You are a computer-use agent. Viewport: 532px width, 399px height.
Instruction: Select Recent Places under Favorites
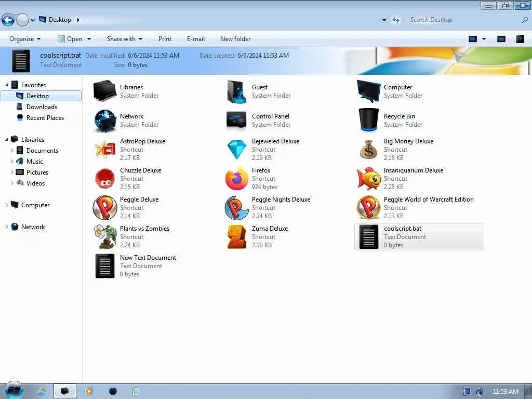pos(45,118)
